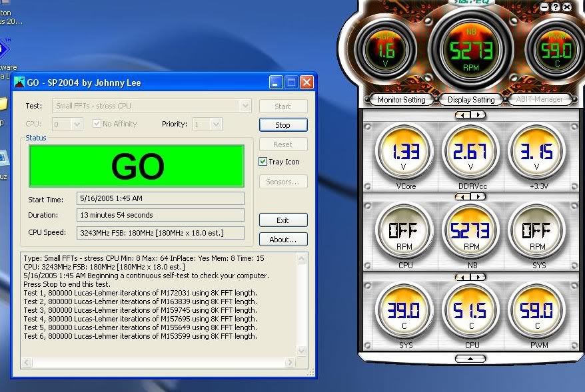The width and height of the screenshot is (585, 392).
Task: Close the ABIT EQ window
Action: (567, 7)
